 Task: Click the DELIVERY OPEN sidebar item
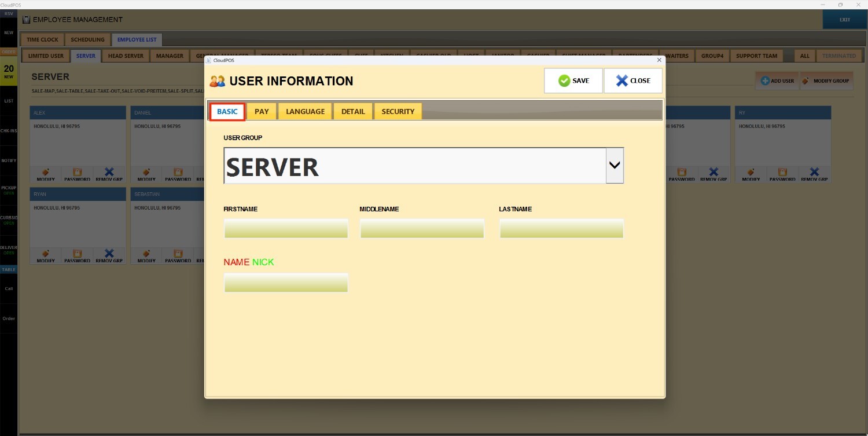click(9, 250)
